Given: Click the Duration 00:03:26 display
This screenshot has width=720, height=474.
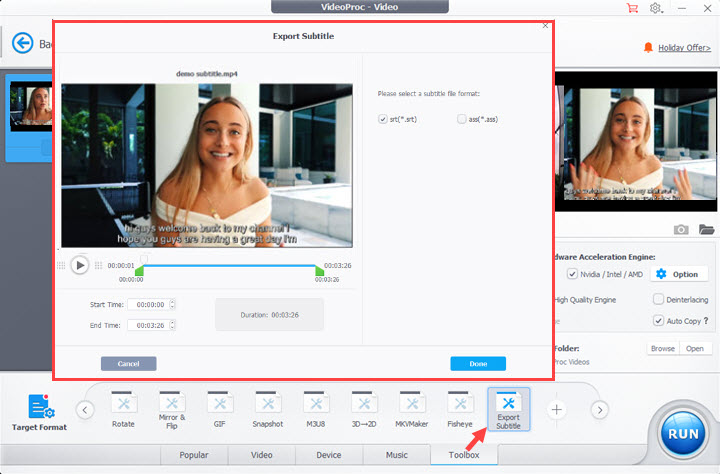Looking at the screenshot, I should [x=270, y=315].
